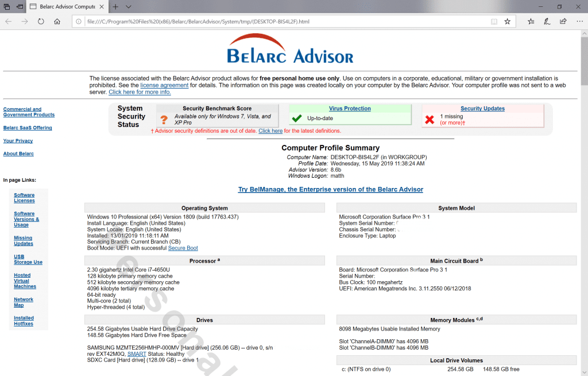Open the Virus Protection heading link
Viewport: 588px width, 376px height.
coord(350,109)
